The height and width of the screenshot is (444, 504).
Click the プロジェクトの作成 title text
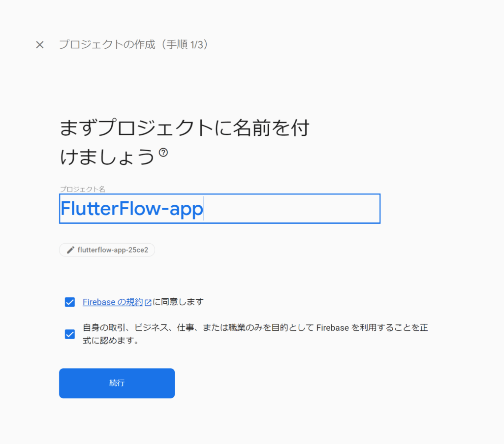click(x=107, y=44)
